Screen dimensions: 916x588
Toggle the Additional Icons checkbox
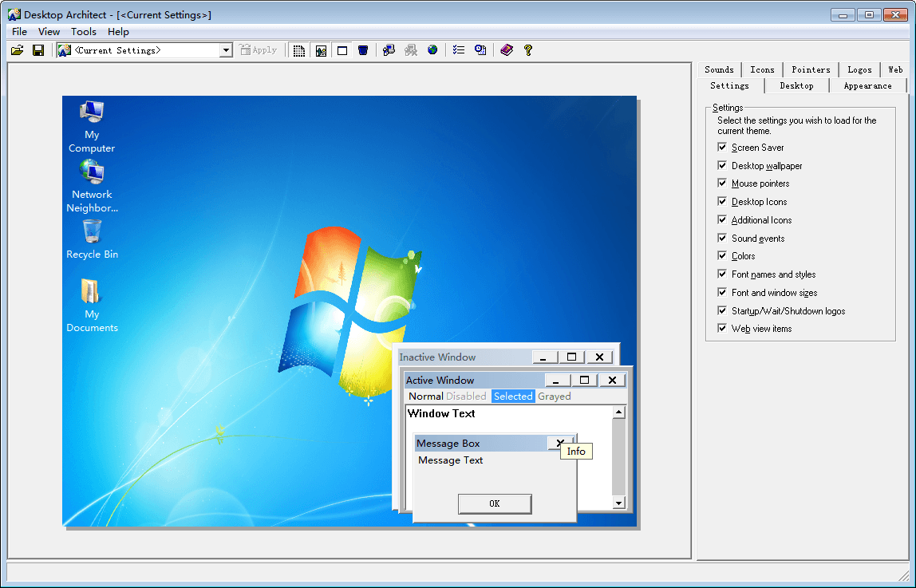pos(723,219)
